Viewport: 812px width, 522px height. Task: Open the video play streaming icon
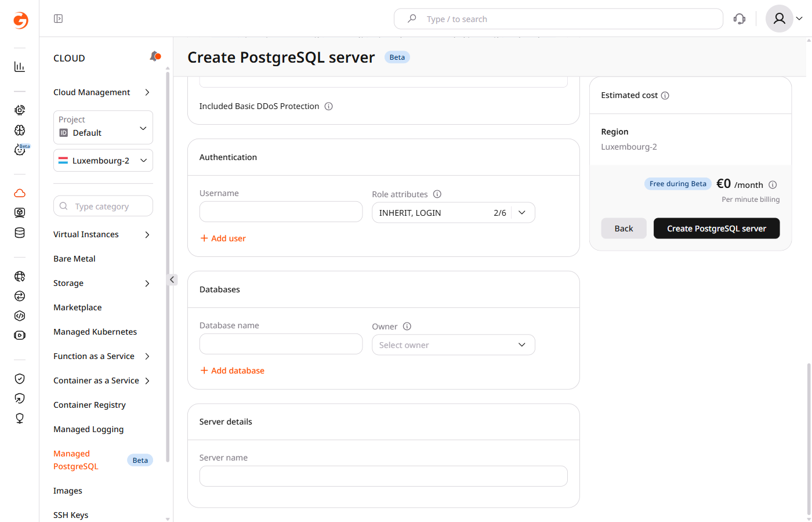click(x=20, y=335)
